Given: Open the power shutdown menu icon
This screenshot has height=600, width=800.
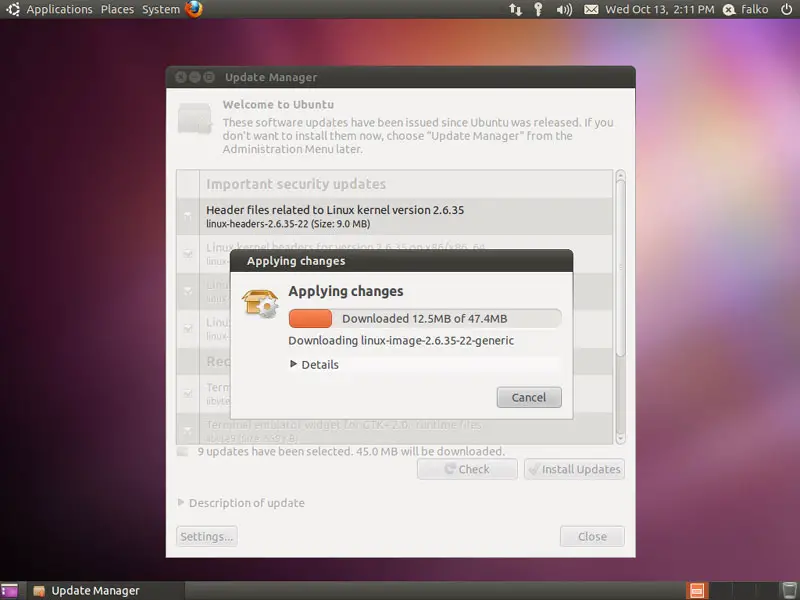Looking at the screenshot, I should tap(786, 9).
